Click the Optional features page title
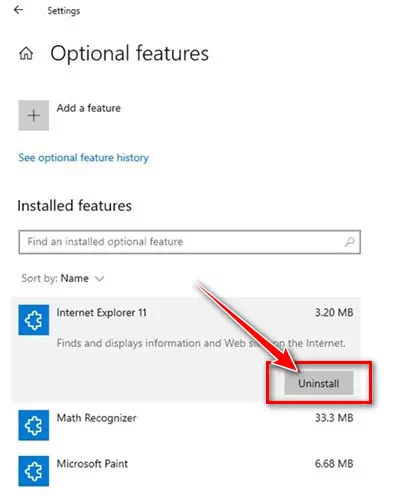Screen dimensions: 393x500 (x=129, y=53)
